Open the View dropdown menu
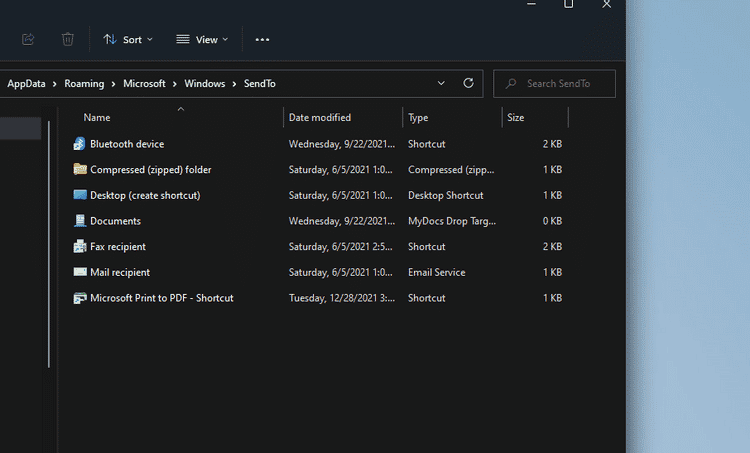 (202, 39)
